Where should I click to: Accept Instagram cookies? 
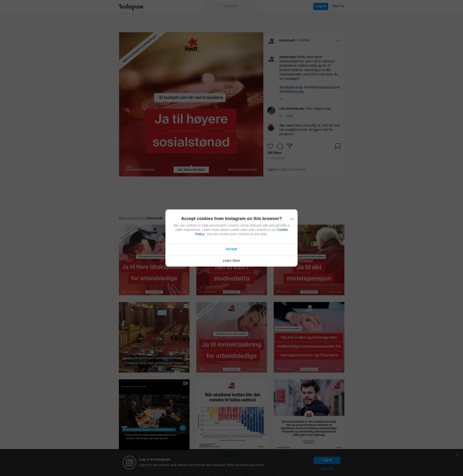(231, 249)
